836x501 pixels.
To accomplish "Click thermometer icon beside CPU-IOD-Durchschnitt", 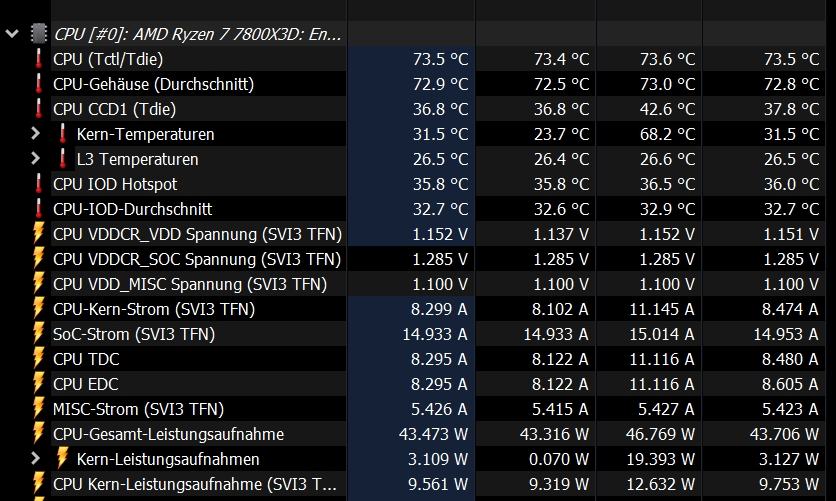I will [38, 209].
